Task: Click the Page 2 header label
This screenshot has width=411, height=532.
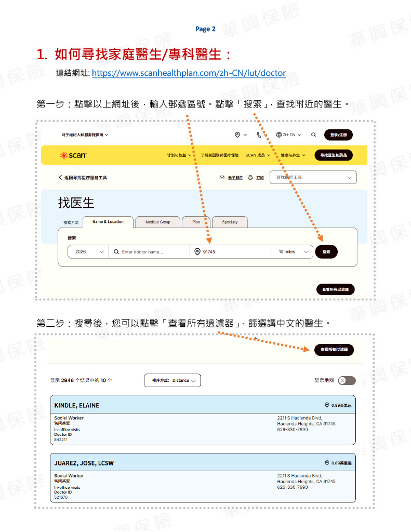Action: (205, 29)
